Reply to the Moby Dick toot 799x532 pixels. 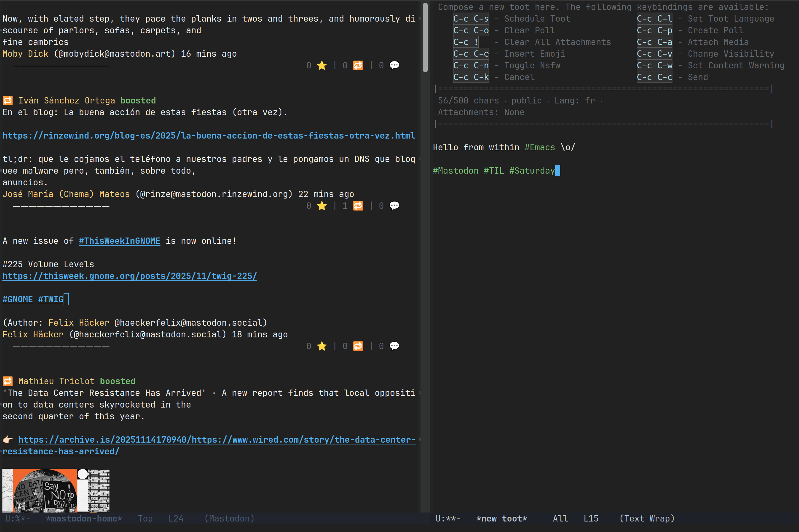coord(394,65)
